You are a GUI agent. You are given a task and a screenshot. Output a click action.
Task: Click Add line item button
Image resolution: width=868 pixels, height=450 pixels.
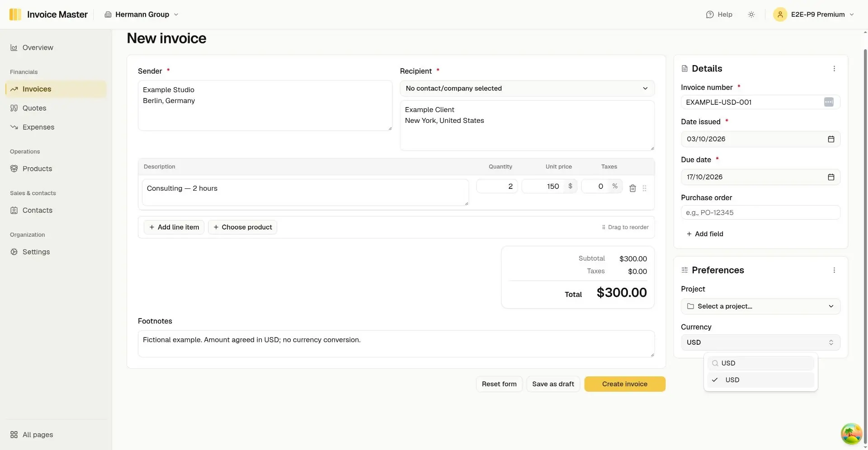174,227
